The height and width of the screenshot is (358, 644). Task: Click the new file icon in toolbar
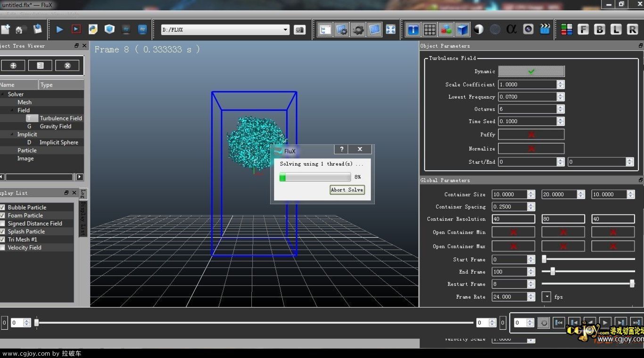pyautogui.click(x=5, y=29)
